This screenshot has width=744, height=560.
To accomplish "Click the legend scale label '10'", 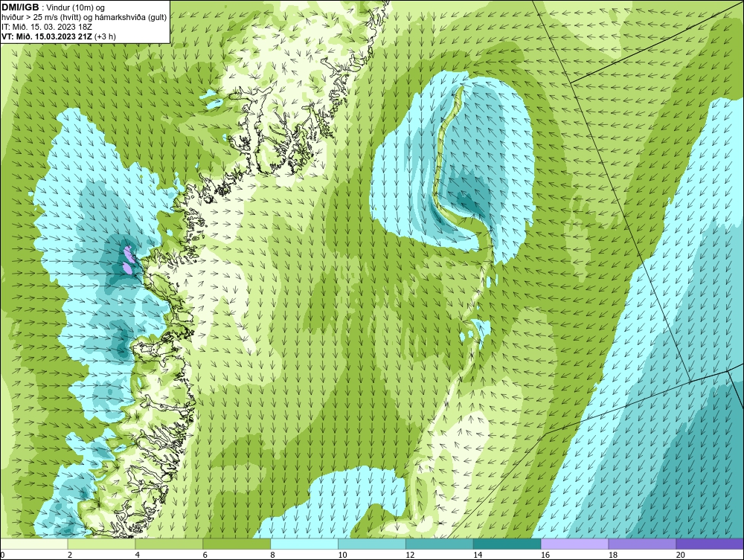I will click(x=342, y=555).
